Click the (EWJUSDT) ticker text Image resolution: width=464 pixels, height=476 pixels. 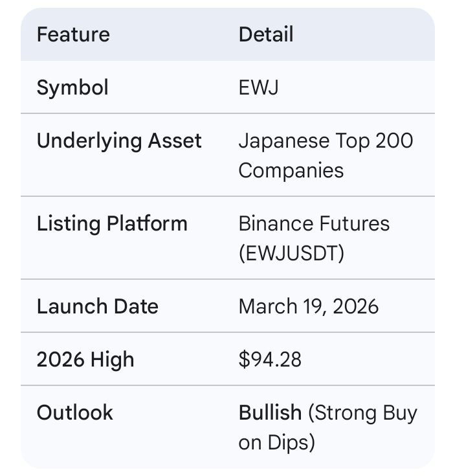pos(291,253)
